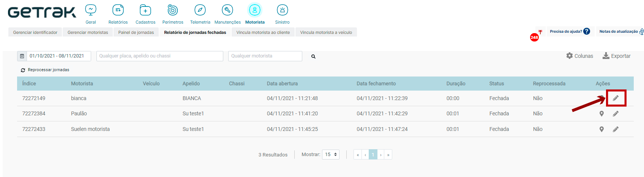Open the Geral dashboard icon
The image size is (644, 177).
[91, 10]
